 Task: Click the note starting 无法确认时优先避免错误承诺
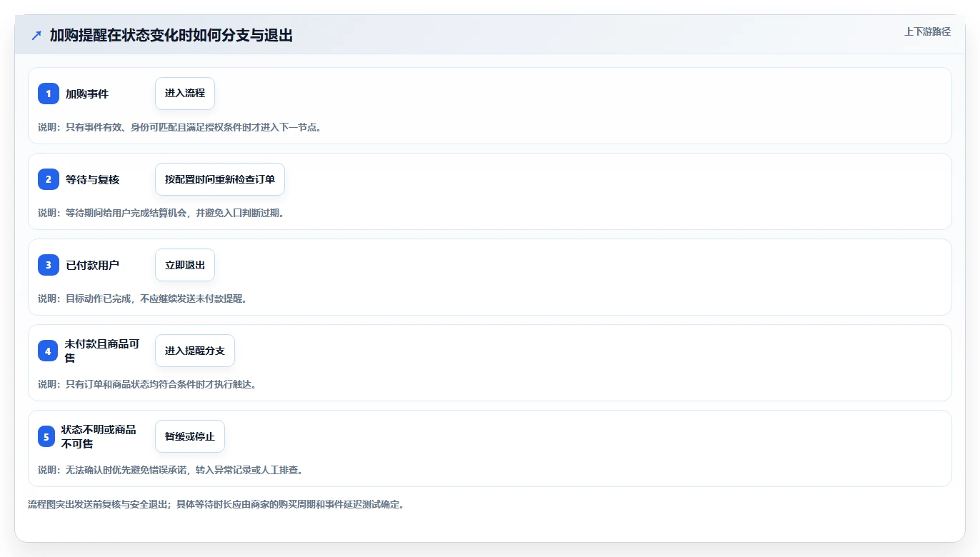tap(171, 470)
